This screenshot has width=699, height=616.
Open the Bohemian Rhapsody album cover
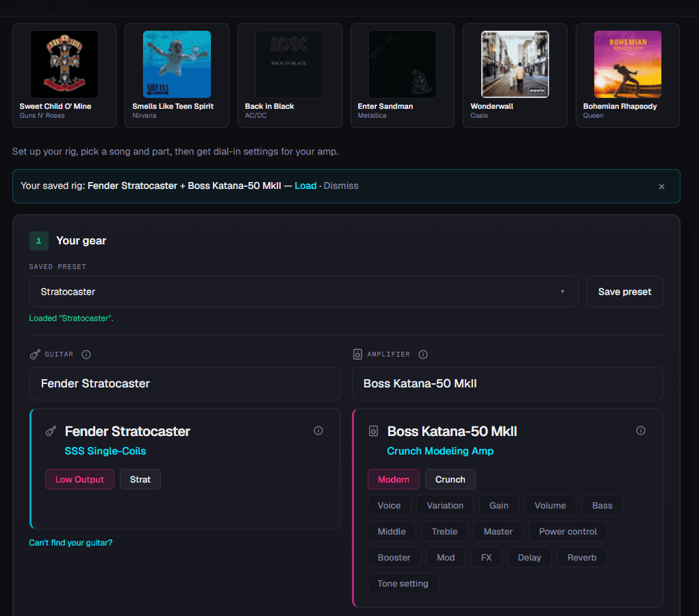click(628, 64)
